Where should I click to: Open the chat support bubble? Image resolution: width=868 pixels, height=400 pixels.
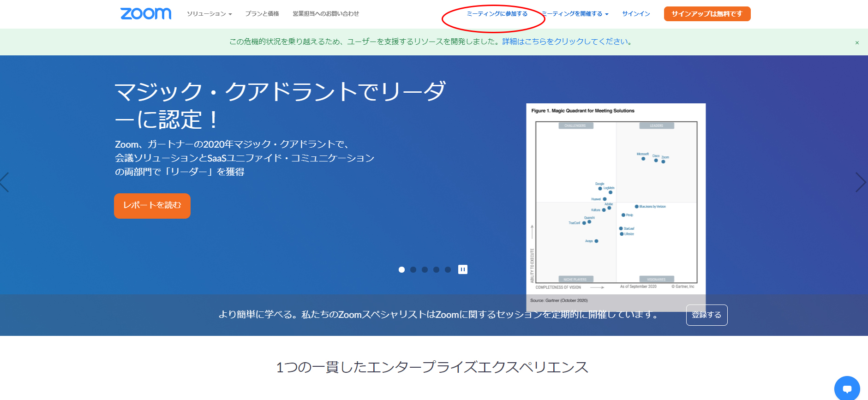pos(847,388)
